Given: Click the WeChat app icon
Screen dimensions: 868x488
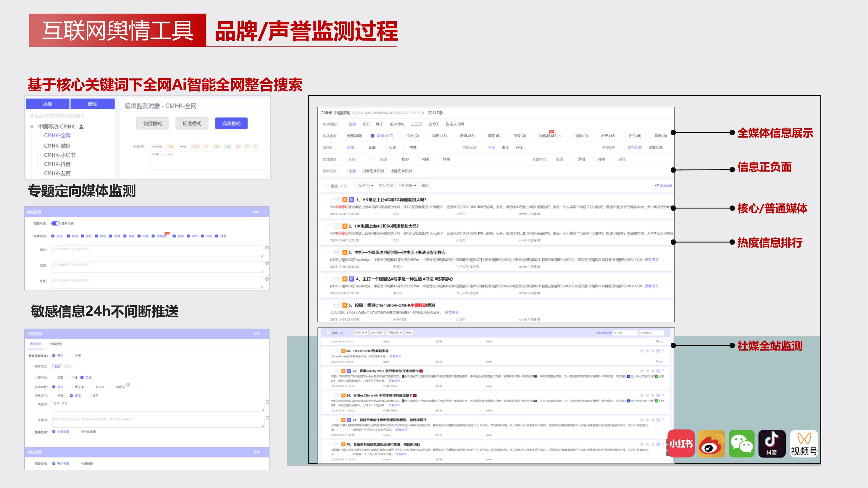Looking at the screenshot, I should coord(742,443).
